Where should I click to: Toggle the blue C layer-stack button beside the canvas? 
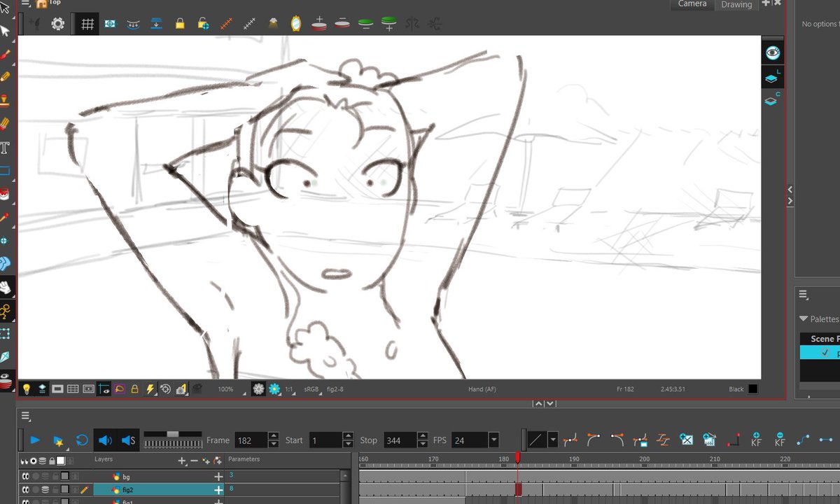(x=772, y=100)
